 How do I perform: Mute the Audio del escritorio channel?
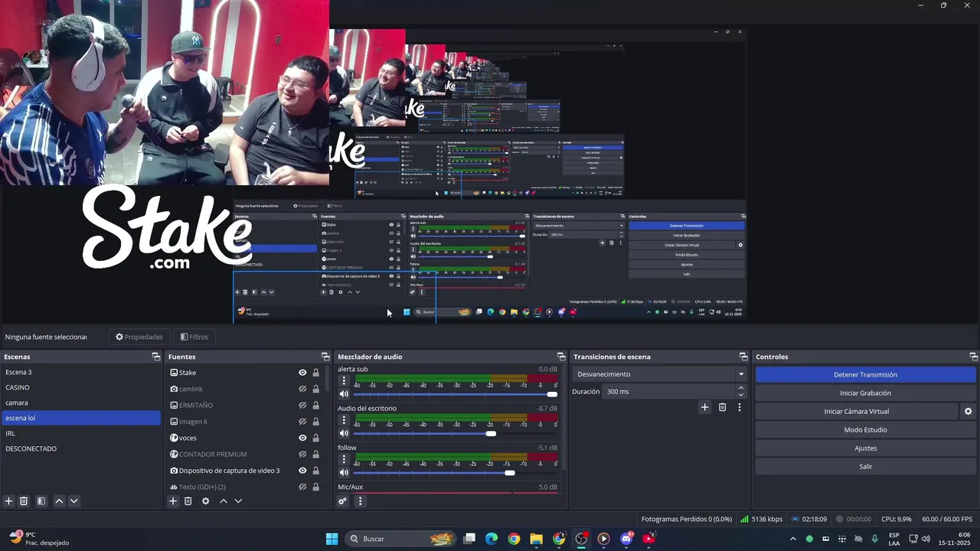point(344,434)
